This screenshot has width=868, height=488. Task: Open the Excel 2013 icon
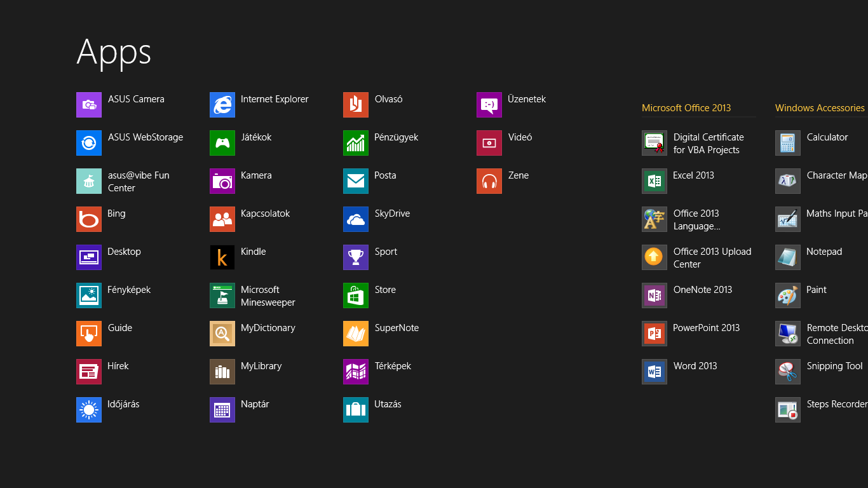point(654,181)
